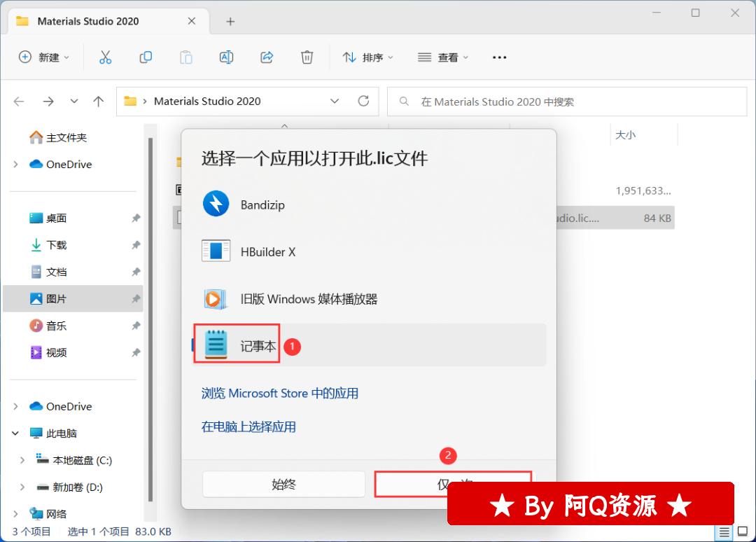Go up one folder level
The width and height of the screenshot is (756, 542).
point(99,101)
